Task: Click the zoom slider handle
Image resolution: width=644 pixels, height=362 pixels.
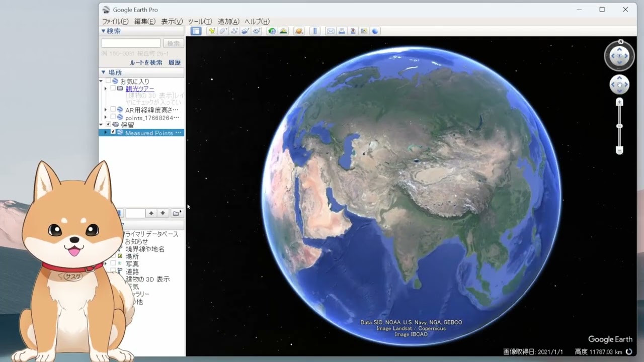Action: [619, 126]
